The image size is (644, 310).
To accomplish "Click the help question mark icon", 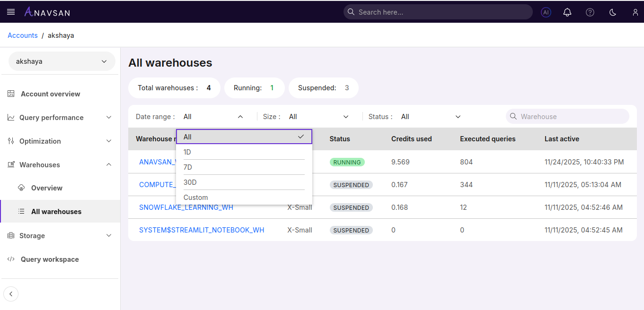I will (x=590, y=12).
